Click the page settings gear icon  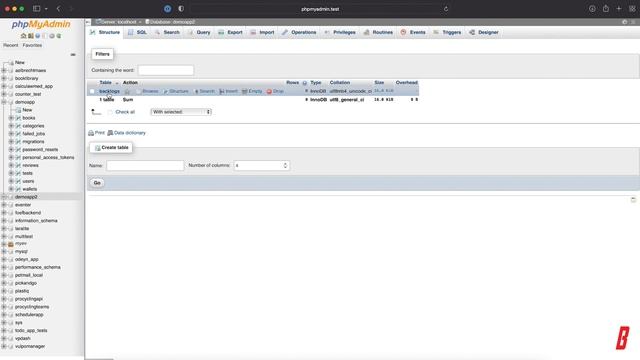point(624,22)
